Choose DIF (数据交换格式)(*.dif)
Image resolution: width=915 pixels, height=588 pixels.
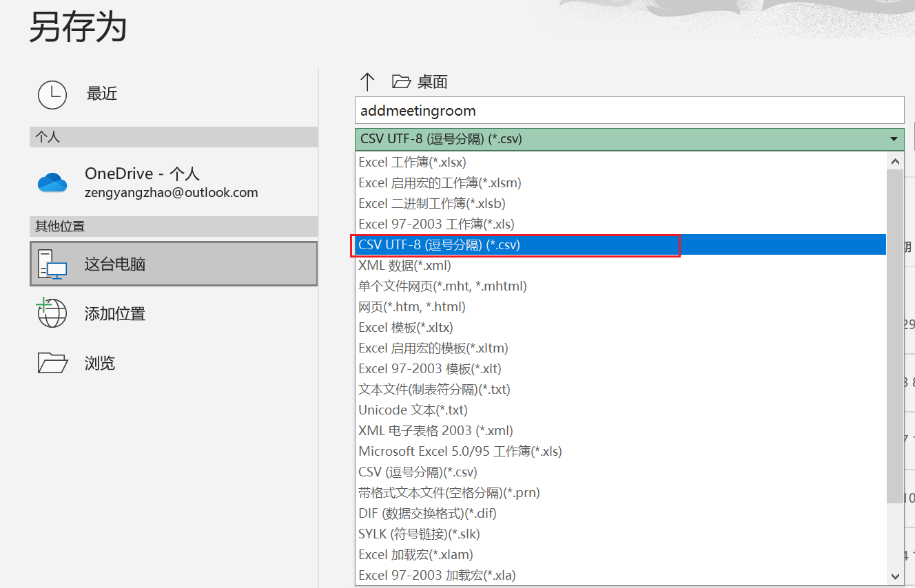pyautogui.click(x=621, y=514)
